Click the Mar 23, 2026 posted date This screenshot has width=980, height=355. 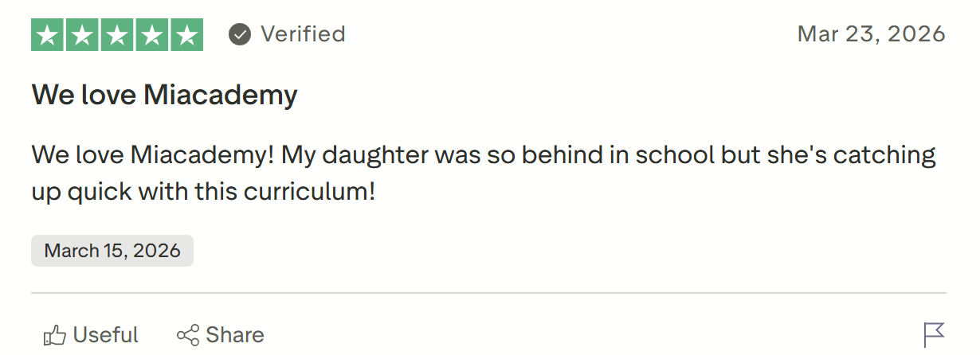[872, 34]
